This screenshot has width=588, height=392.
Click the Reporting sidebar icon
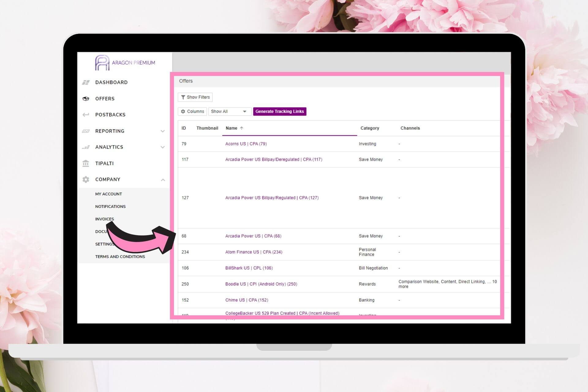pyautogui.click(x=86, y=131)
